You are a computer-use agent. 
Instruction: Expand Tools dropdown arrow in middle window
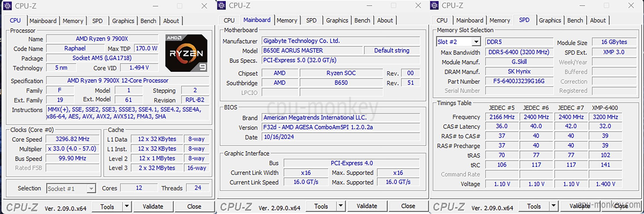(x=341, y=206)
